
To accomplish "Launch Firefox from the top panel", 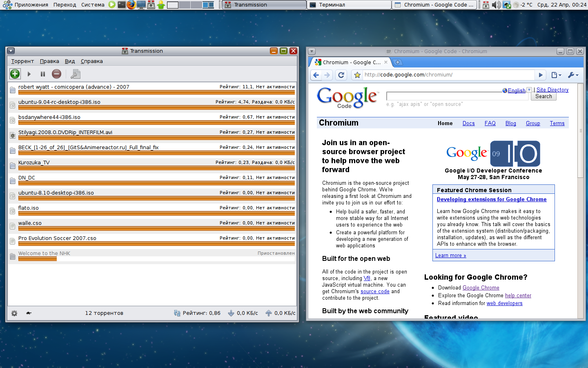I will [x=131, y=5].
